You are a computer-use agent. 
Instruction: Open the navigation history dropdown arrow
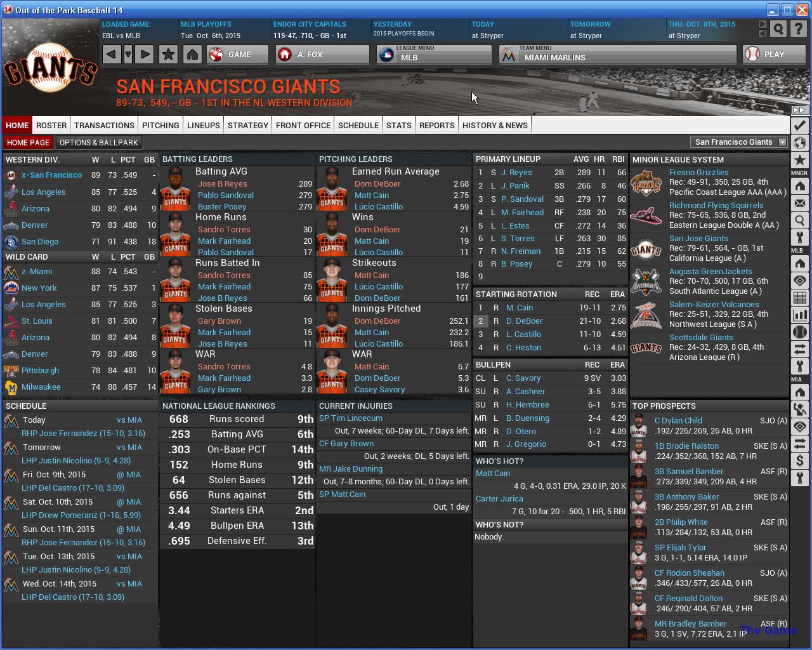click(128, 55)
